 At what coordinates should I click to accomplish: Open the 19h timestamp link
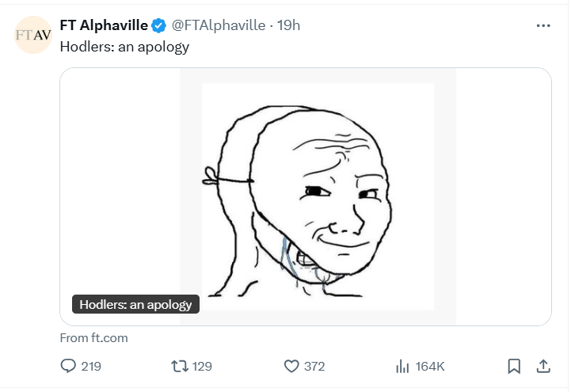coord(287,25)
